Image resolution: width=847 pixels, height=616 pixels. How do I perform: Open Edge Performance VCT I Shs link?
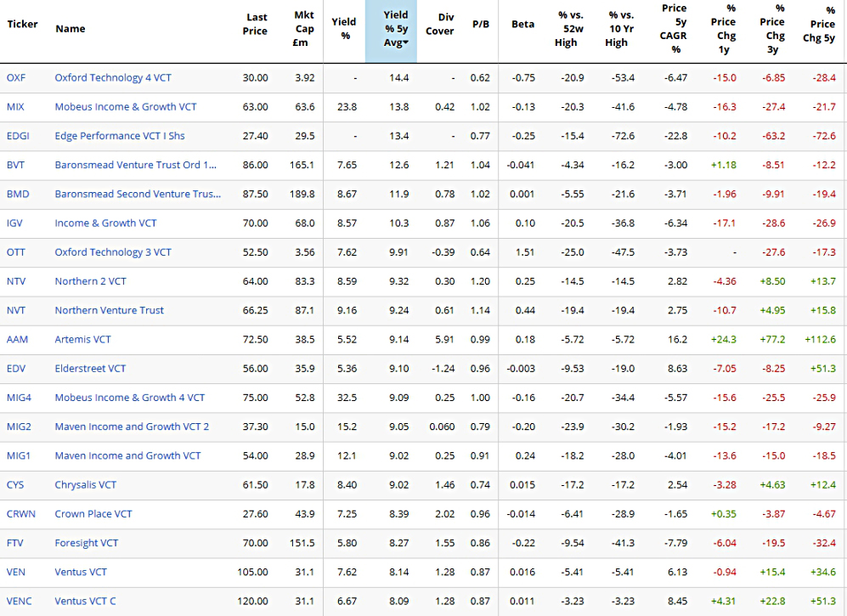[120, 136]
